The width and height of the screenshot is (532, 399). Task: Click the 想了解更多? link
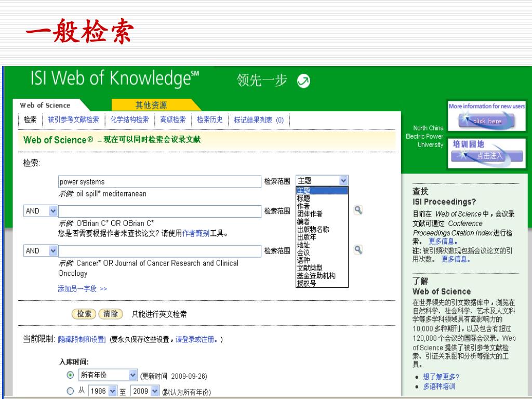441,377
